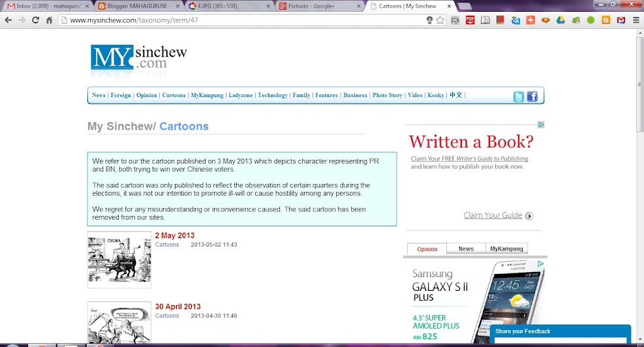
Task: Select the MyKampung sidebar tab
Action: pos(506,249)
